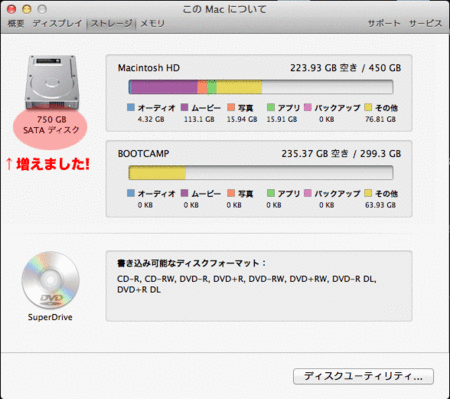This screenshot has height=399, width=450.
Task: Click the yellow その他 swatch under BOOTCAMP
Action: (368, 193)
